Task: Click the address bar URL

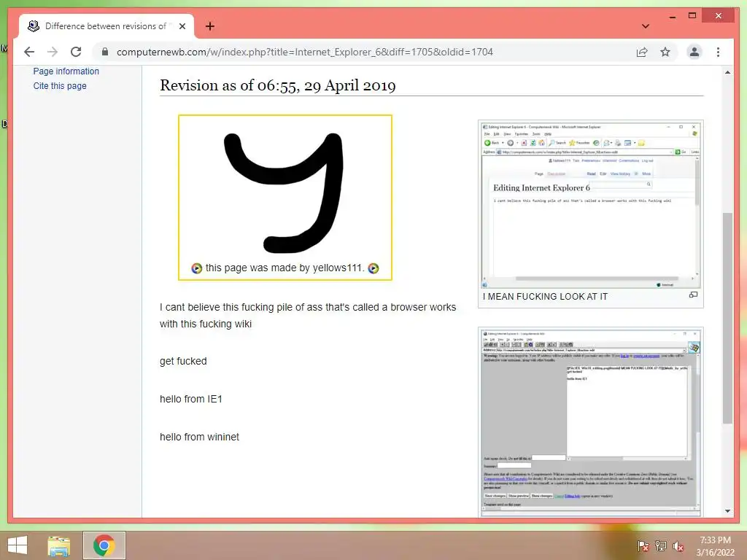Action: click(x=305, y=52)
